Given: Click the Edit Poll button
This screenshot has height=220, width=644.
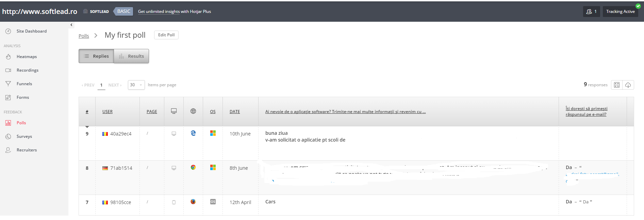Looking at the screenshot, I should coord(166,35).
